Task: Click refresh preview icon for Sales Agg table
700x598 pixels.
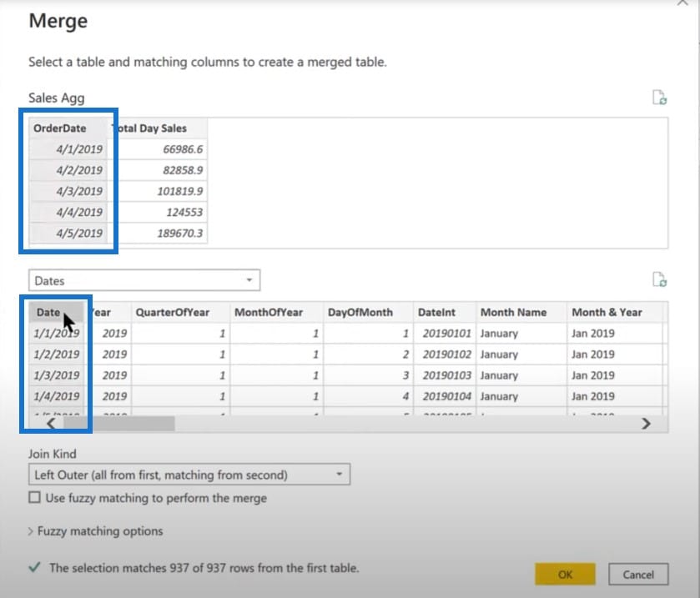Action: pos(659,97)
